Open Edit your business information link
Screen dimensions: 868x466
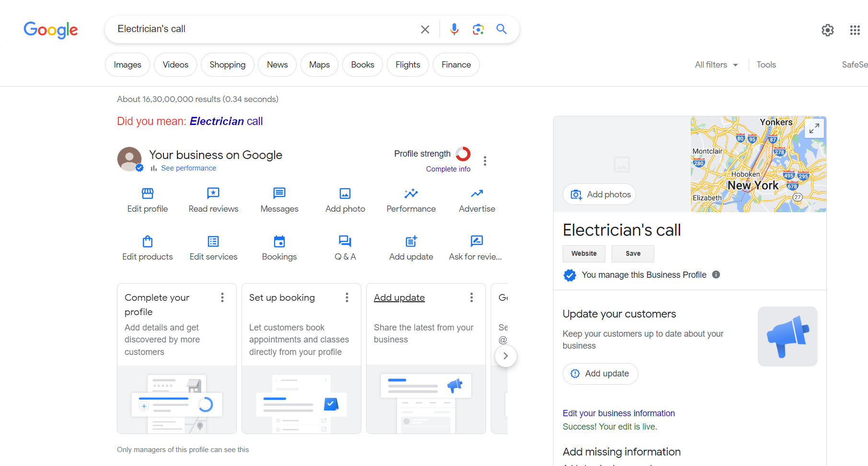click(x=619, y=413)
